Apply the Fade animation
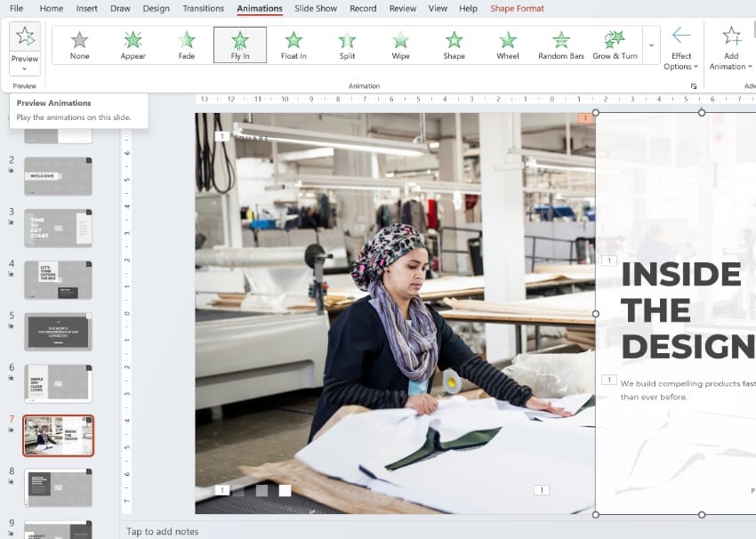The image size is (756, 539). click(x=187, y=44)
